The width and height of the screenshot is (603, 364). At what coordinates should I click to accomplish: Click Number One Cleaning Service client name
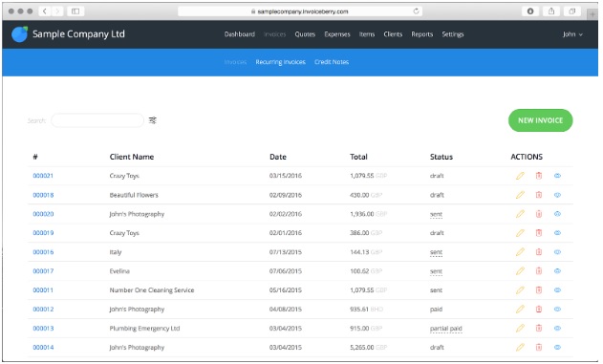point(152,290)
